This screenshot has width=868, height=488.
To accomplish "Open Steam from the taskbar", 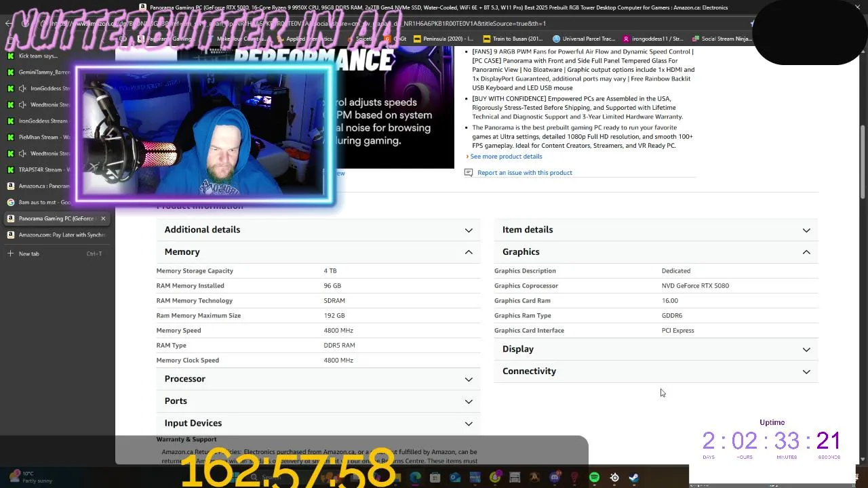I will tap(634, 477).
